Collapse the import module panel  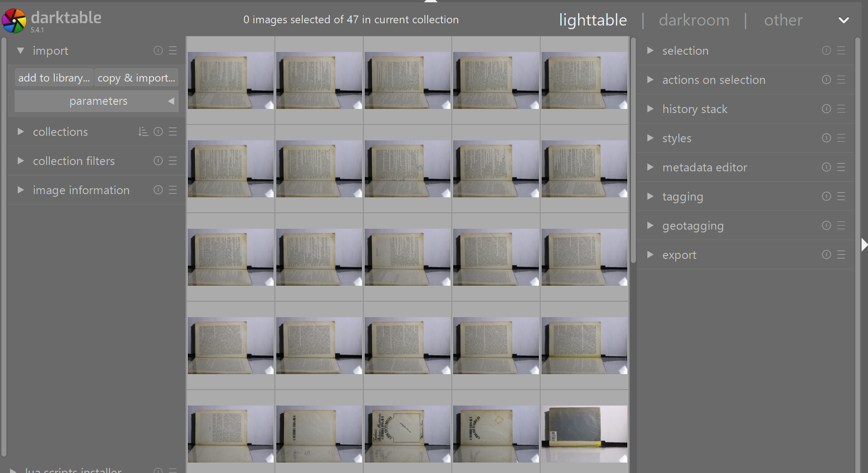click(21, 51)
